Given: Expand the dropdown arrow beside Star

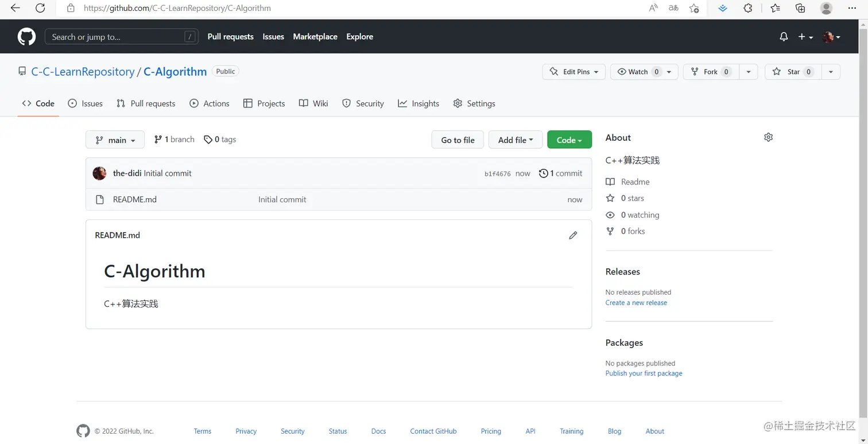Looking at the screenshot, I should pyautogui.click(x=831, y=72).
